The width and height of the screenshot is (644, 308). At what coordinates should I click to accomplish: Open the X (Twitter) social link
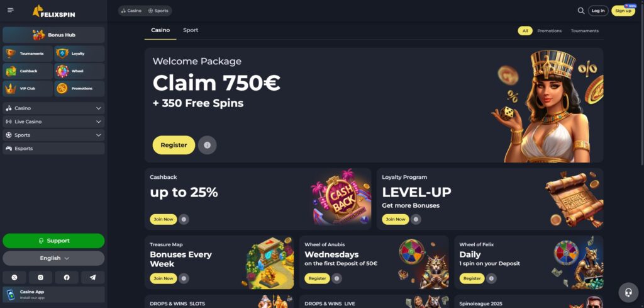tap(14, 278)
